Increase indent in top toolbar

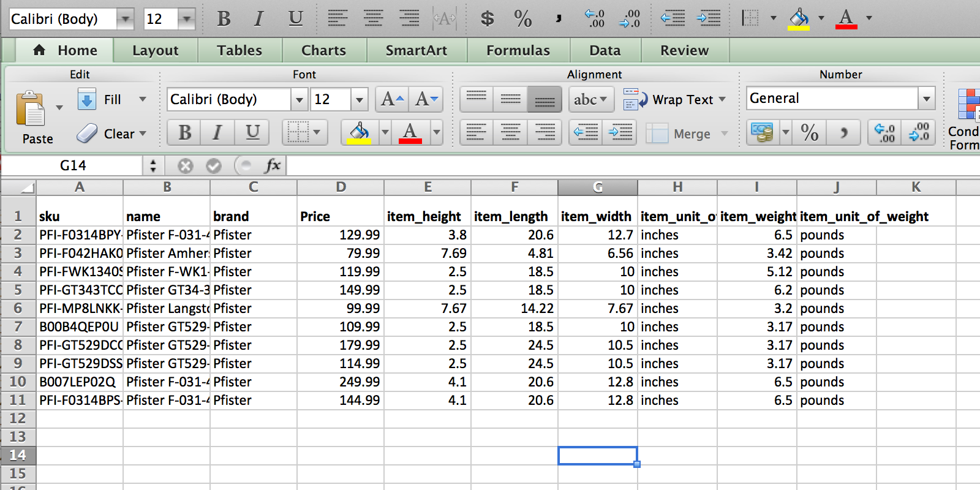709,18
